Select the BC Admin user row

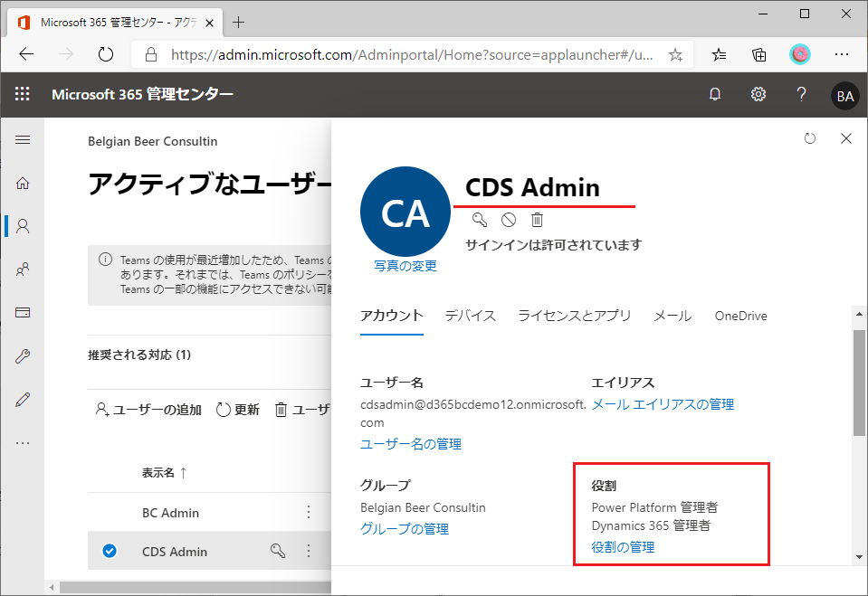(x=209, y=513)
